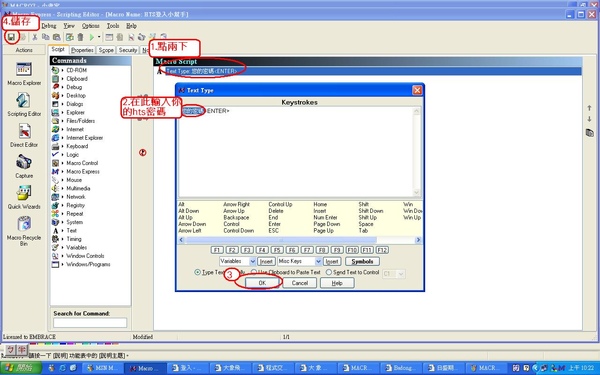Image resolution: width=600 pixels, height=375 pixels.
Task: Switch to the Properties tab
Action: point(82,50)
